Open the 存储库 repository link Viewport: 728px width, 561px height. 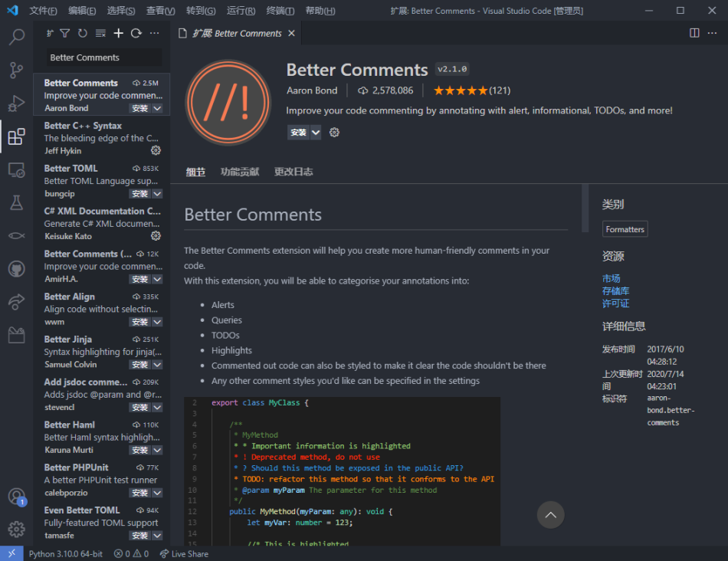coord(615,291)
